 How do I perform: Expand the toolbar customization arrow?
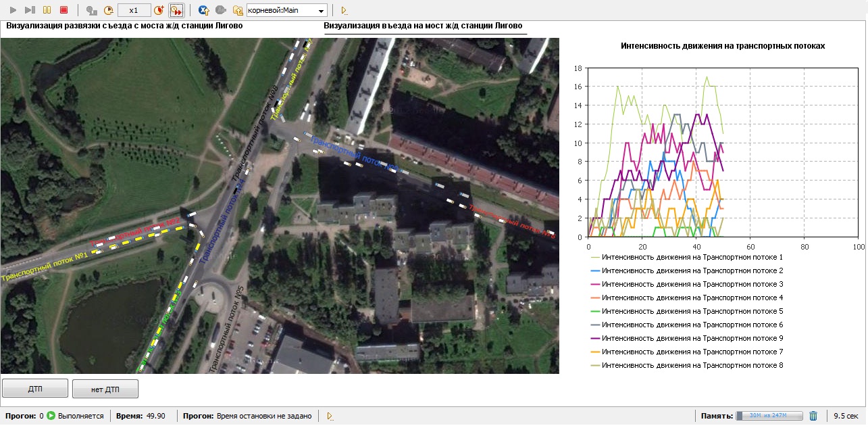click(x=344, y=10)
